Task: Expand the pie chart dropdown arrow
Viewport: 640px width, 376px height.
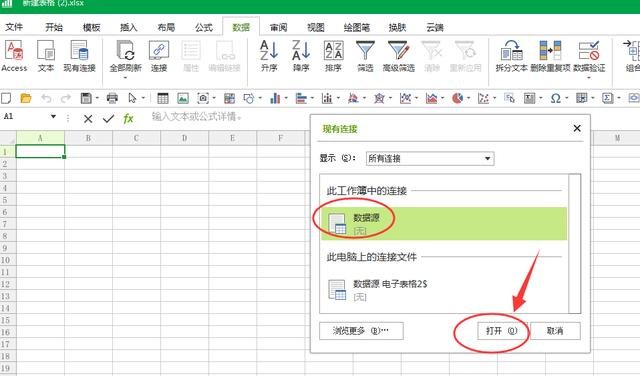Action: click(468, 98)
